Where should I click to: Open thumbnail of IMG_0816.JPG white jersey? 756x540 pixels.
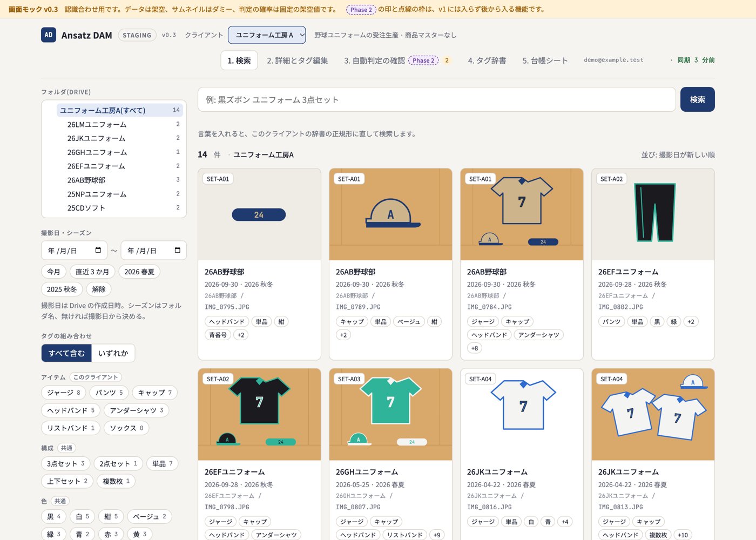pos(522,415)
